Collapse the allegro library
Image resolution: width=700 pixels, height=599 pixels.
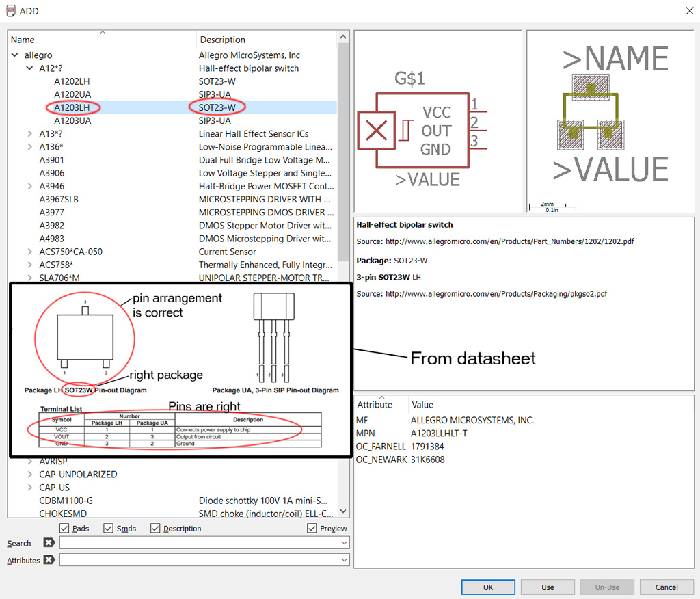[x=15, y=55]
